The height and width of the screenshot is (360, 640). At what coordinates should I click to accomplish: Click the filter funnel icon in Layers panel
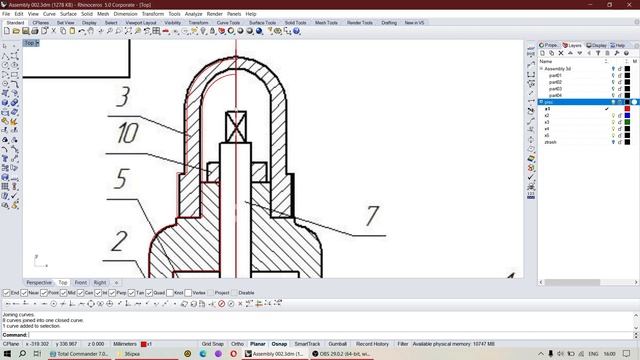598,53
